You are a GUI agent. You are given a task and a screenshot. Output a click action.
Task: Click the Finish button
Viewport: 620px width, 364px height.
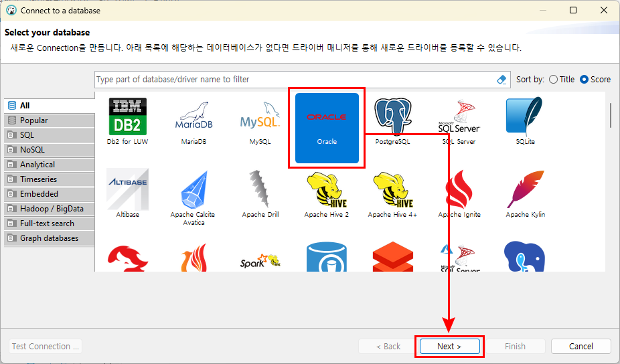(x=516, y=346)
